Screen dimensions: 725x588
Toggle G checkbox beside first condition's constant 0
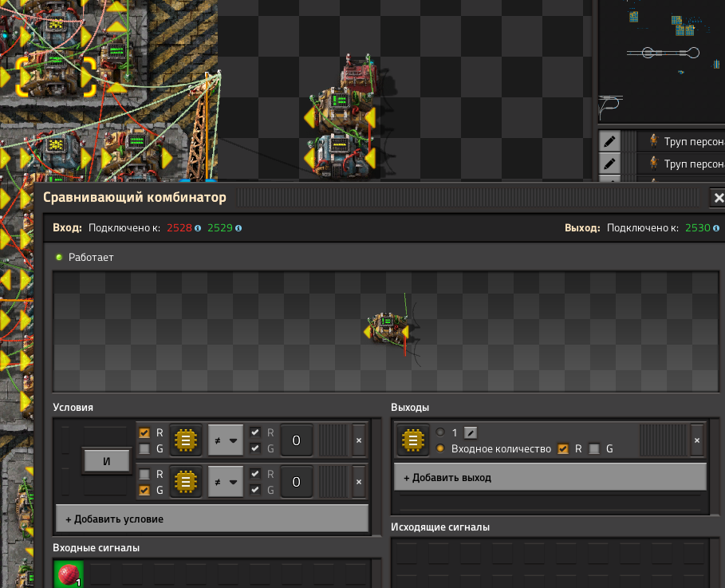pyautogui.click(x=255, y=448)
